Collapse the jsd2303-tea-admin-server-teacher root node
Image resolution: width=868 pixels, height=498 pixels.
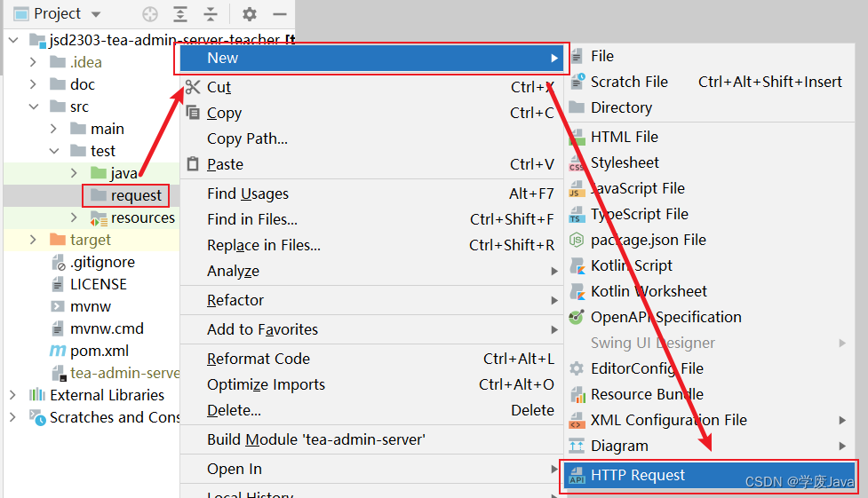[14, 40]
